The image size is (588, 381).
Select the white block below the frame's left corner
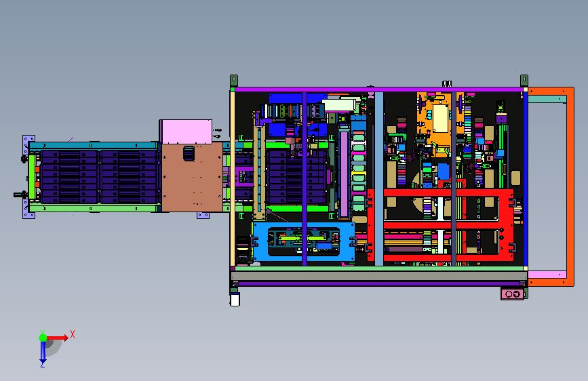[235, 300]
